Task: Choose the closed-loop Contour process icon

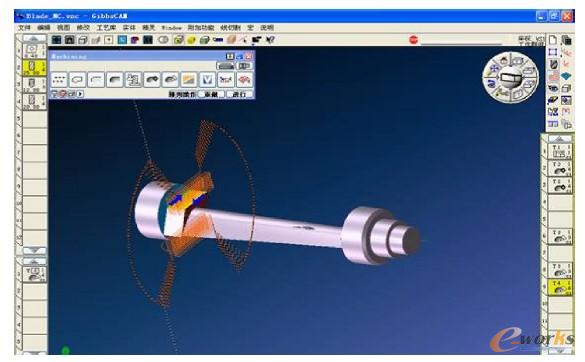Action: click(78, 79)
